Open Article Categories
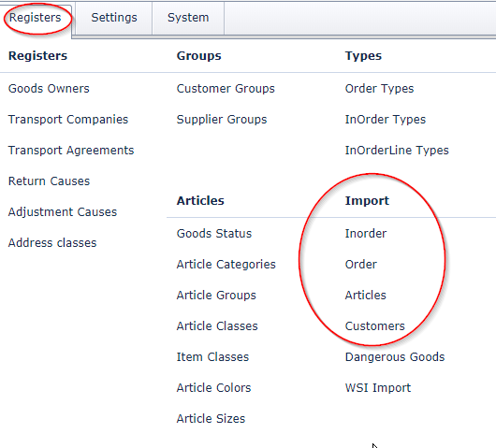This screenshot has width=496, height=448. coord(226,265)
